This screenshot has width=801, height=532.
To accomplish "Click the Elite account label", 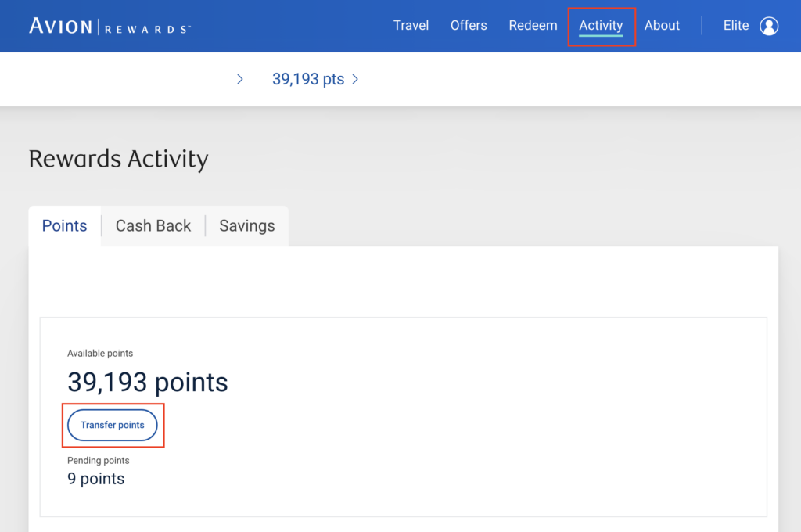I will coord(736,26).
